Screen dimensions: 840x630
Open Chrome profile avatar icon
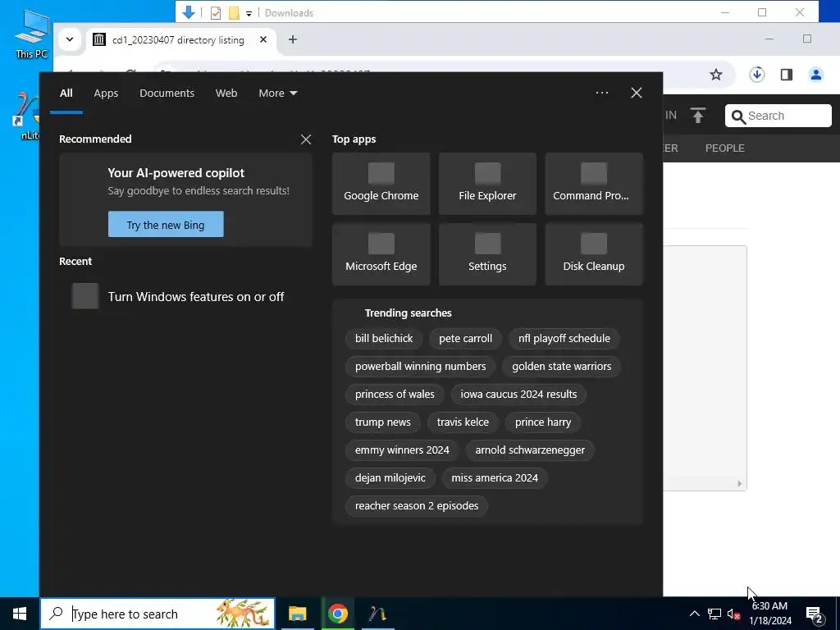pyautogui.click(x=816, y=75)
